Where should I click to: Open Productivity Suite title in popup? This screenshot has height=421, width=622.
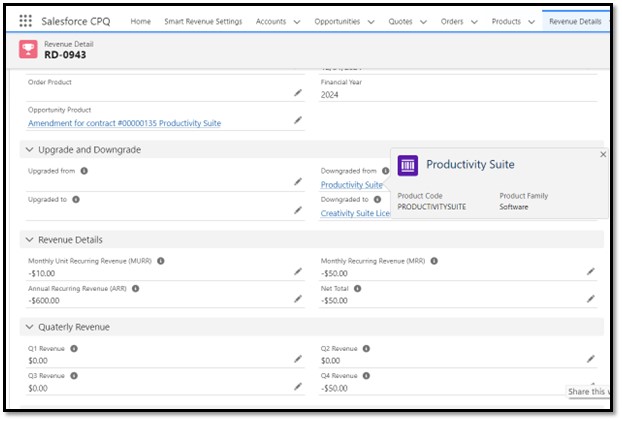pos(470,164)
